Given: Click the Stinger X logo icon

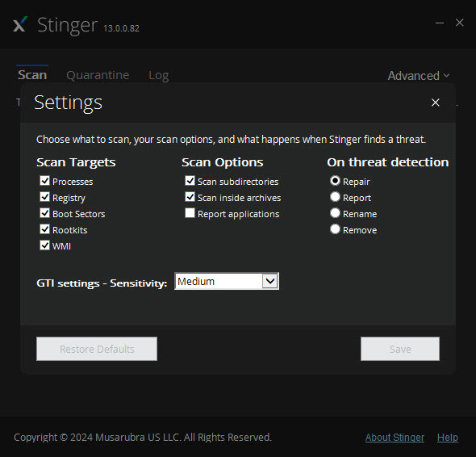Looking at the screenshot, I should click(x=20, y=24).
